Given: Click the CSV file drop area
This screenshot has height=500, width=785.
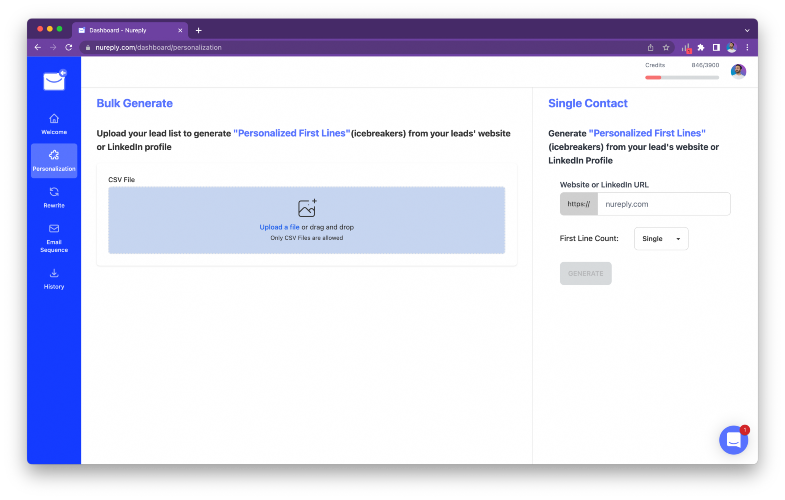Looking at the screenshot, I should click(x=307, y=220).
